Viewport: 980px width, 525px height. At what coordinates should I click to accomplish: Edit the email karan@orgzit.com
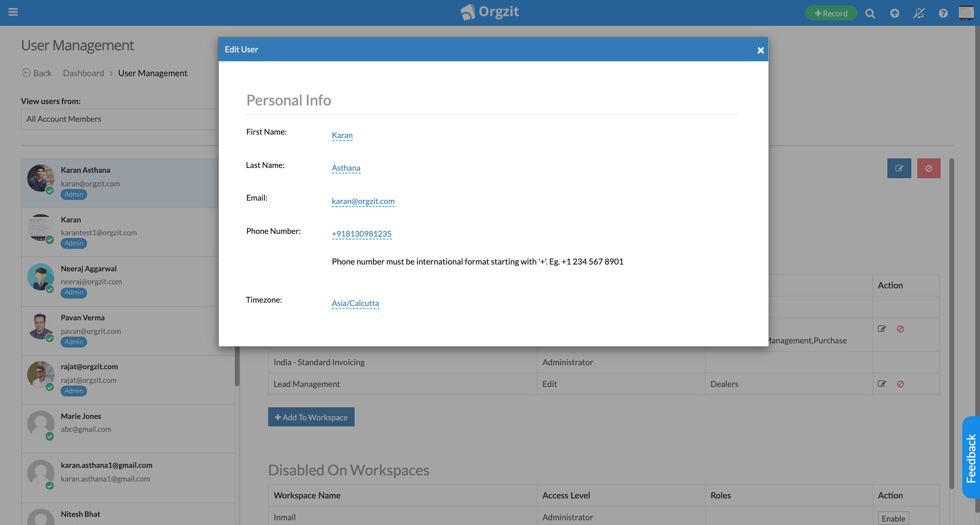(x=363, y=201)
